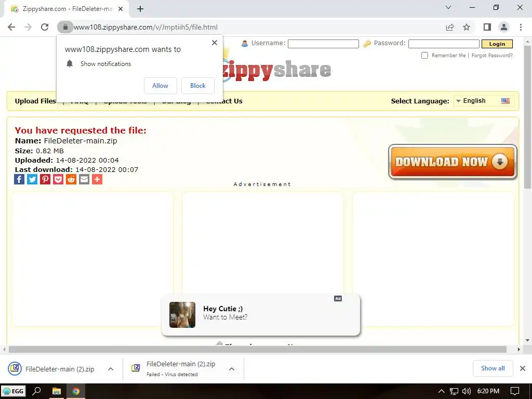Focus the Username field
The height and width of the screenshot is (399, 532).
tap(323, 44)
